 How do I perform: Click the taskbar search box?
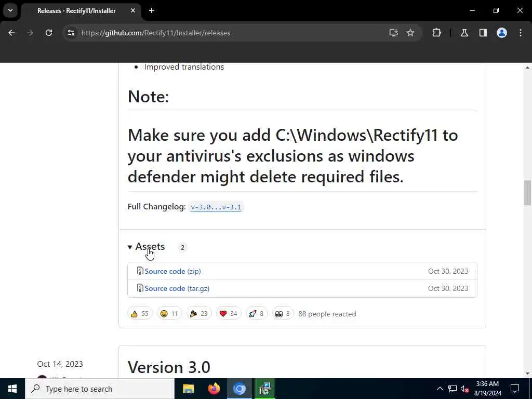click(x=100, y=389)
